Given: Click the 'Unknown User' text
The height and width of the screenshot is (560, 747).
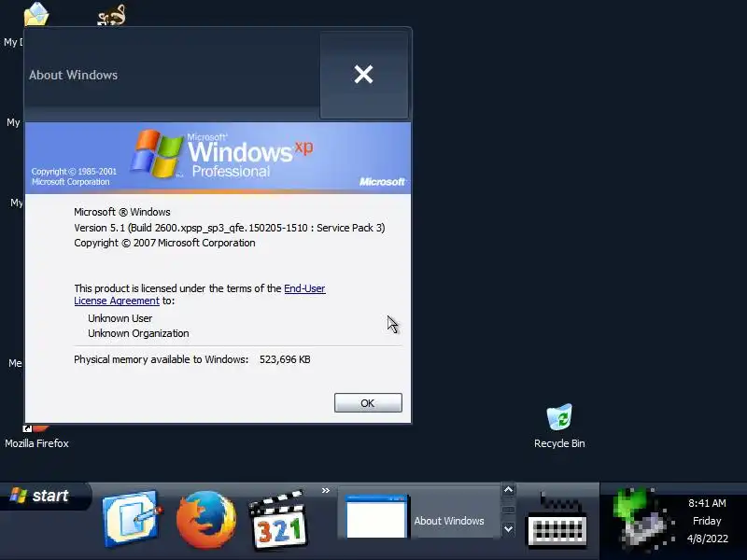Looking at the screenshot, I should 120,318.
